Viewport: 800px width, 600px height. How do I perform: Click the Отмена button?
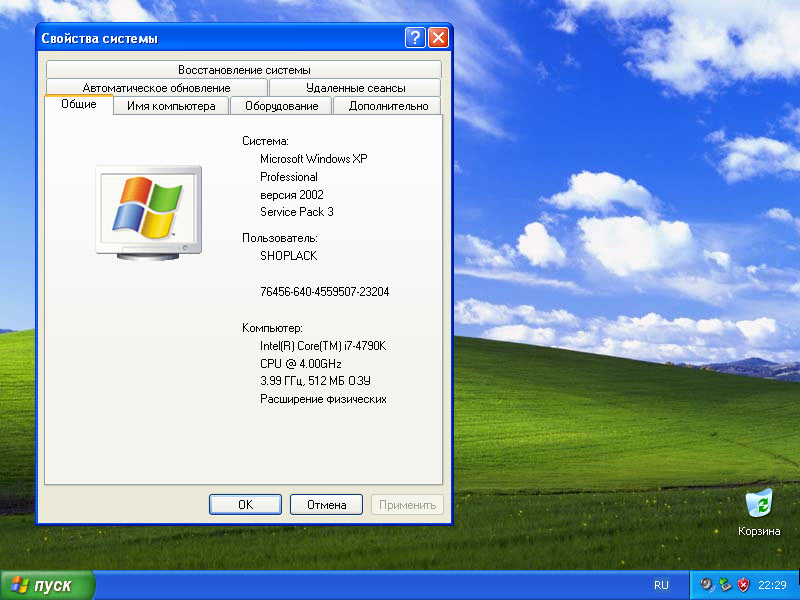click(327, 505)
